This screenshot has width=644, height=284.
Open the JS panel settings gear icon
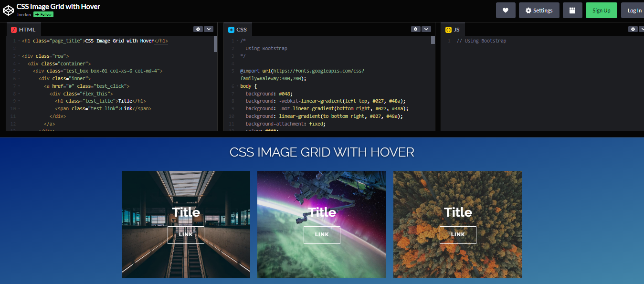[x=633, y=29]
